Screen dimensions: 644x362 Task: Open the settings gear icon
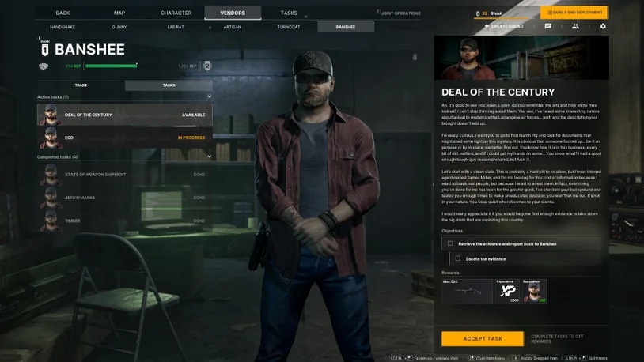click(603, 26)
